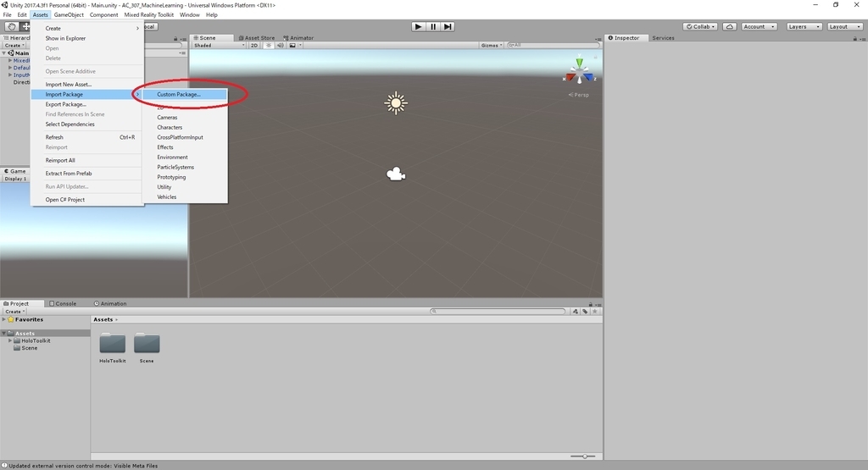Click the Pause button

click(433, 26)
